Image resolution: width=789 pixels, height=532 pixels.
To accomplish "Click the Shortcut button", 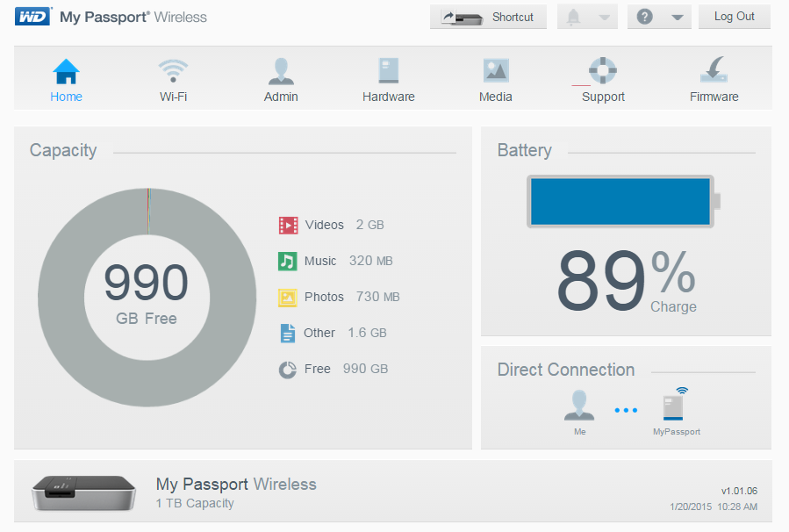I will click(x=488, y=16).
